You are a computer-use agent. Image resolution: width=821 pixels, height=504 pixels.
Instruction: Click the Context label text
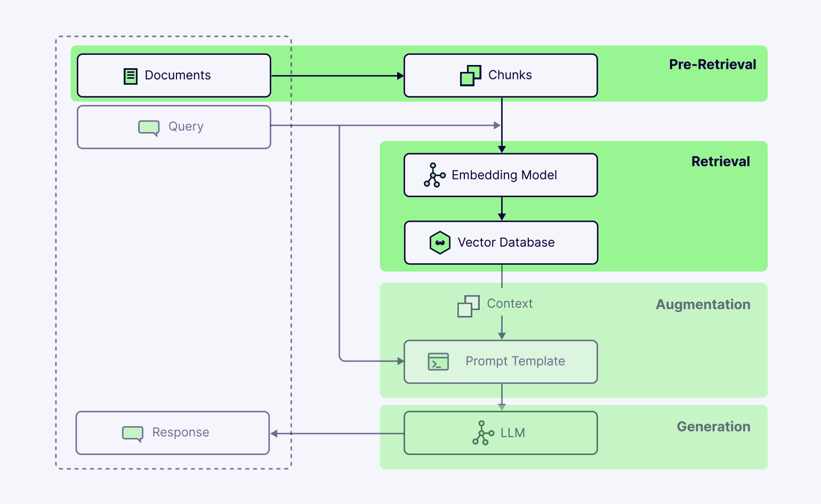coord(510,304)
